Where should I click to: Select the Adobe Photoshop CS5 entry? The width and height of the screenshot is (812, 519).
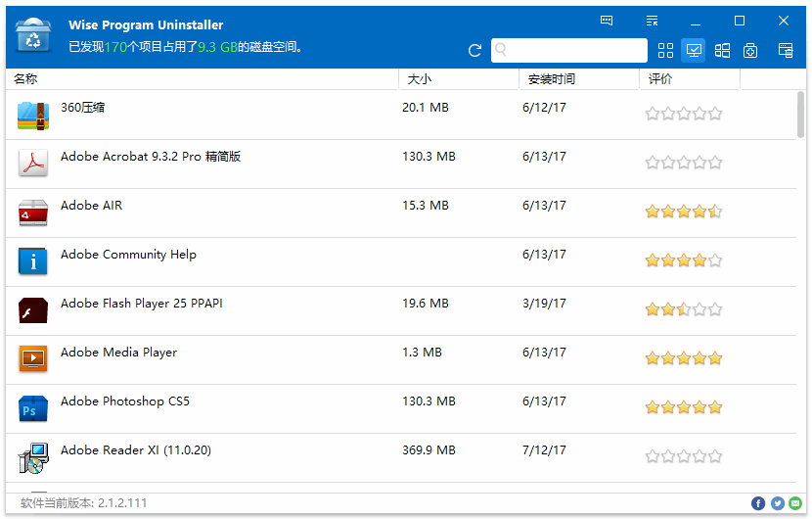125,401
